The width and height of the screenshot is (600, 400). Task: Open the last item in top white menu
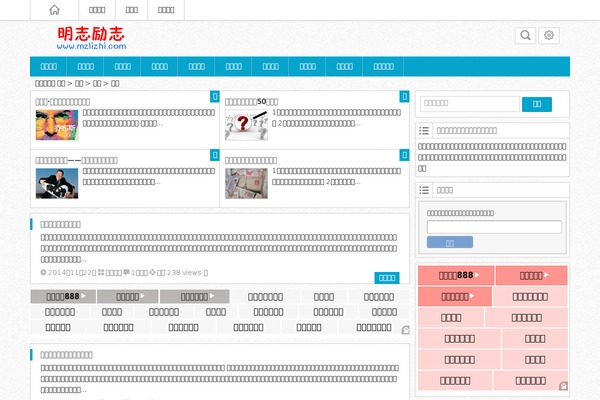(x=166, y=10)
